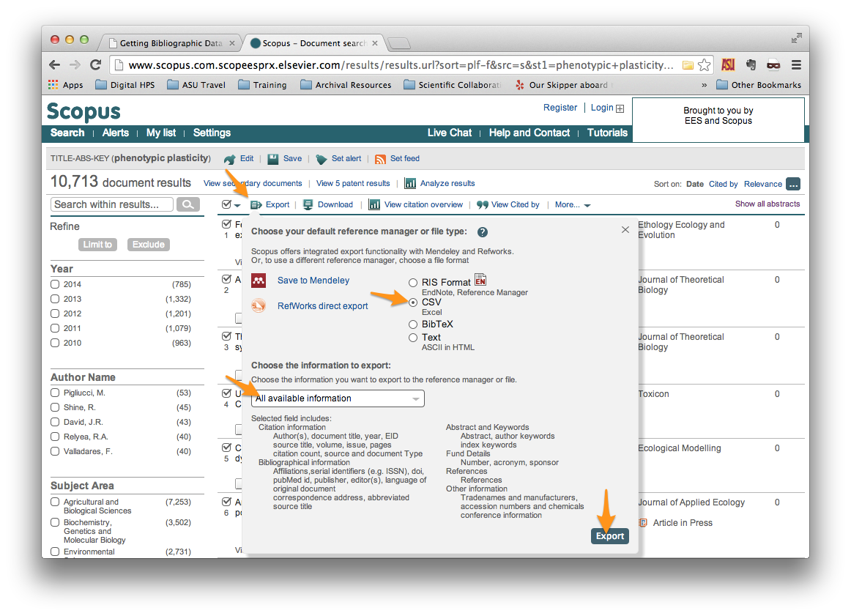Close the export dialog with the X
Viewport: 851px width, 616px height.
625,229
